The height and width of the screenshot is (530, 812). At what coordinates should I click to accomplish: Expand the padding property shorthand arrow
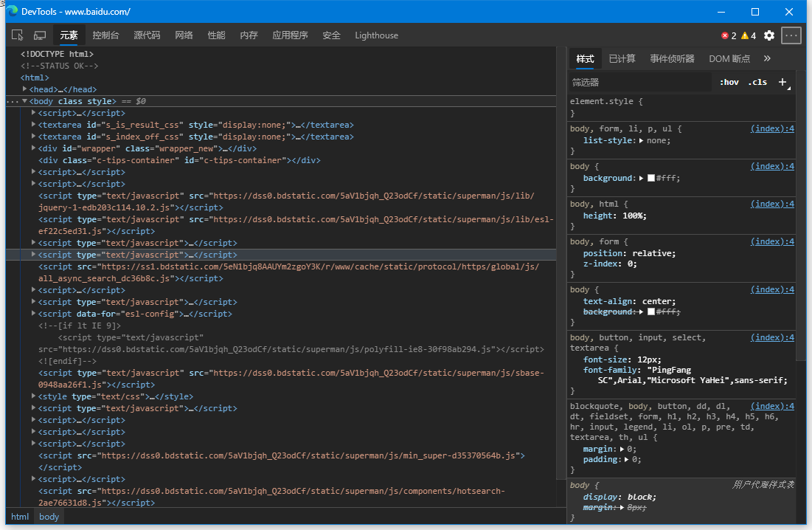627,460
